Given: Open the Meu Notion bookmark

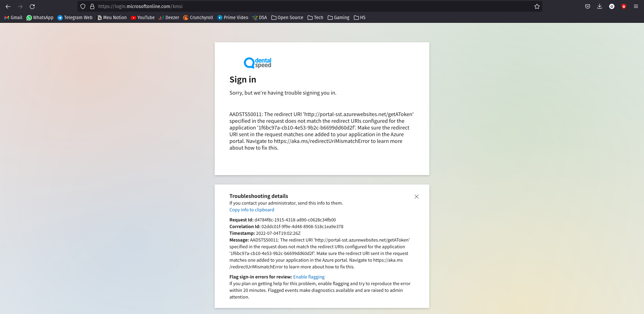Looking at the screenshot, I should 112,17.
